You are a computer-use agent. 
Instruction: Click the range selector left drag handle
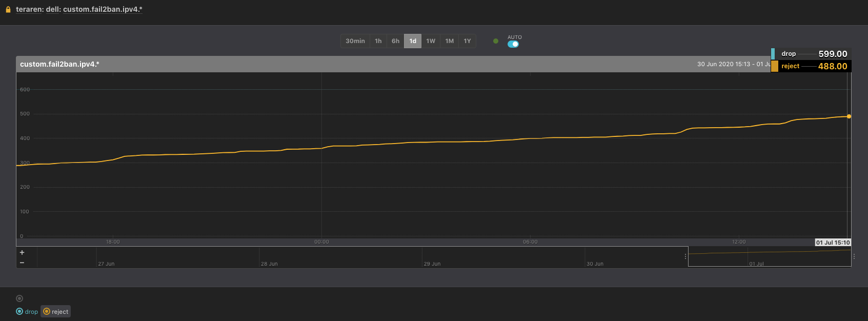coord(685,256)
